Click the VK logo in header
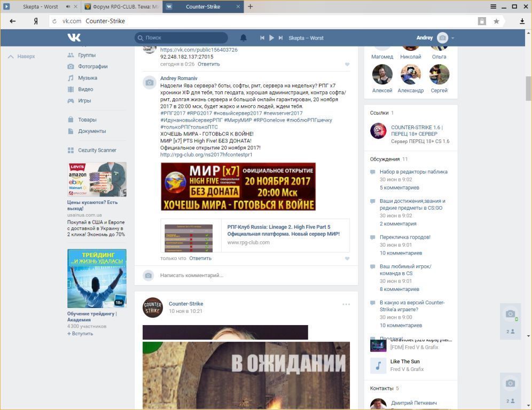This screenshot has height=410, width=532. (74, 37)
